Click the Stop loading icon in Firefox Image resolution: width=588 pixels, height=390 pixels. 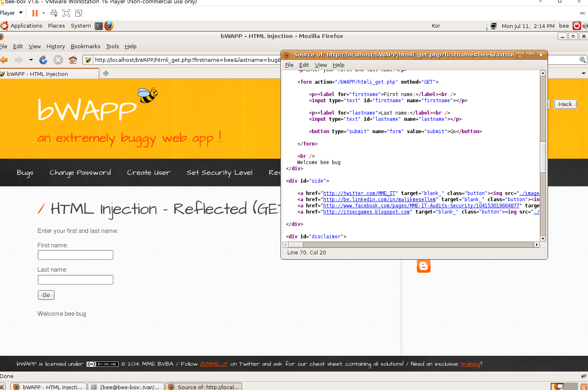[x=58, y=60]
